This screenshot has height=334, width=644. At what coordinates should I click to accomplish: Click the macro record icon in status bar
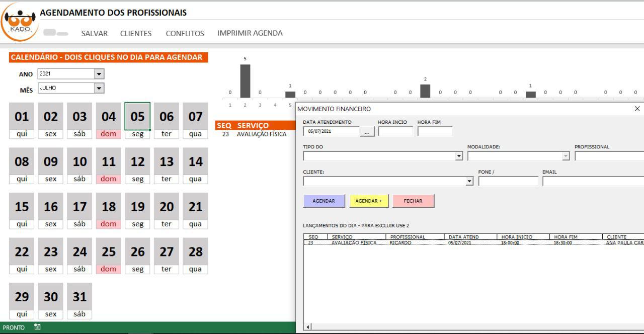(37, 327)
